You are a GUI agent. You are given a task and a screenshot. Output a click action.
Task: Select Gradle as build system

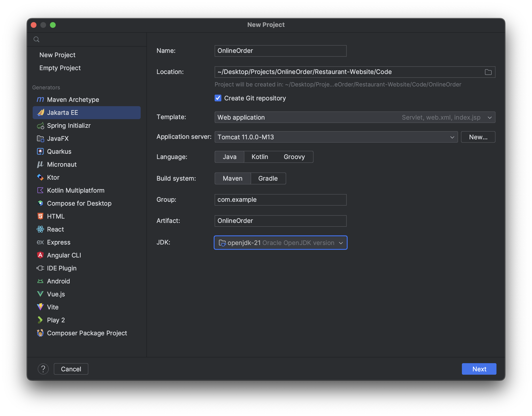[x=268, y=178]
